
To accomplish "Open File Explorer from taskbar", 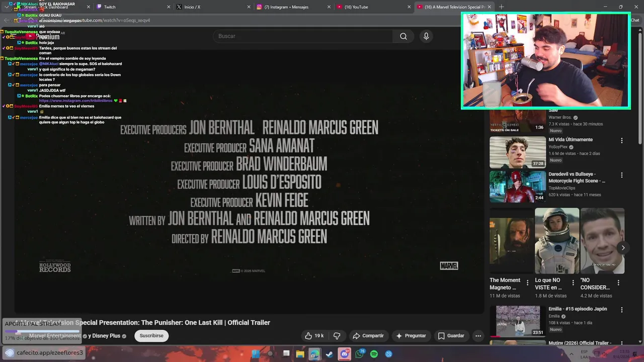I will coord(300,354).
